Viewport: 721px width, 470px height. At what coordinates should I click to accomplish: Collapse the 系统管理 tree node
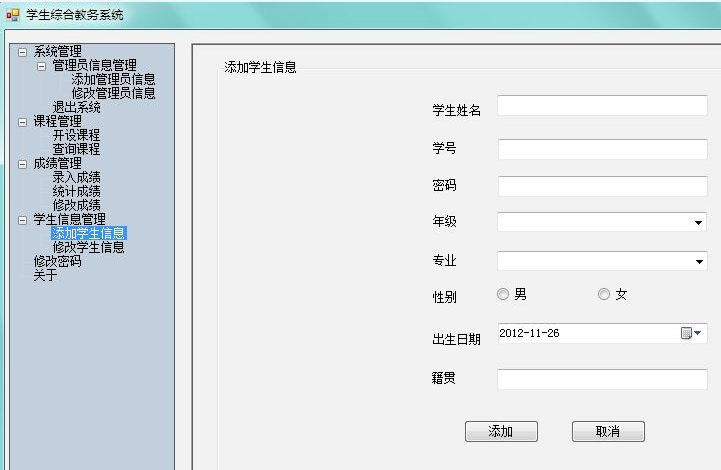(22, 52)
